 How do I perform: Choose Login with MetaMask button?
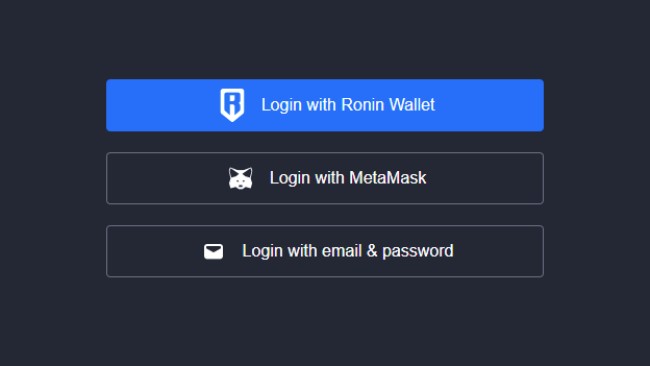(x=325, y=178)
